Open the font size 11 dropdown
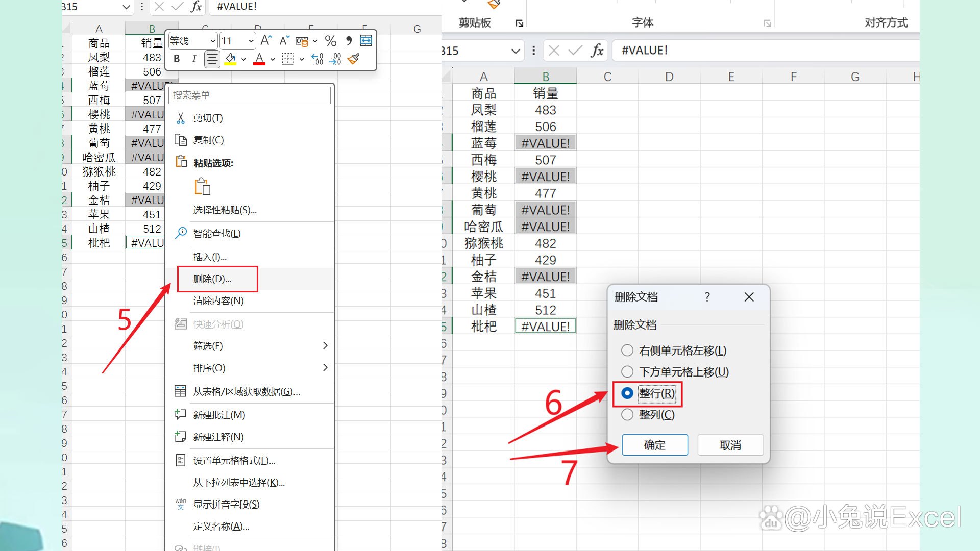 (x=251, y=41)
